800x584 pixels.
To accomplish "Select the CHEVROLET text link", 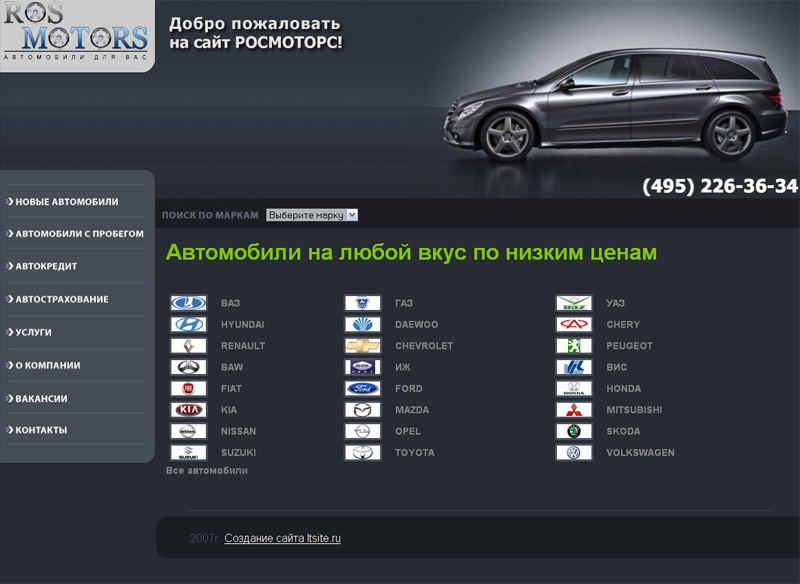I will (424, 346).
